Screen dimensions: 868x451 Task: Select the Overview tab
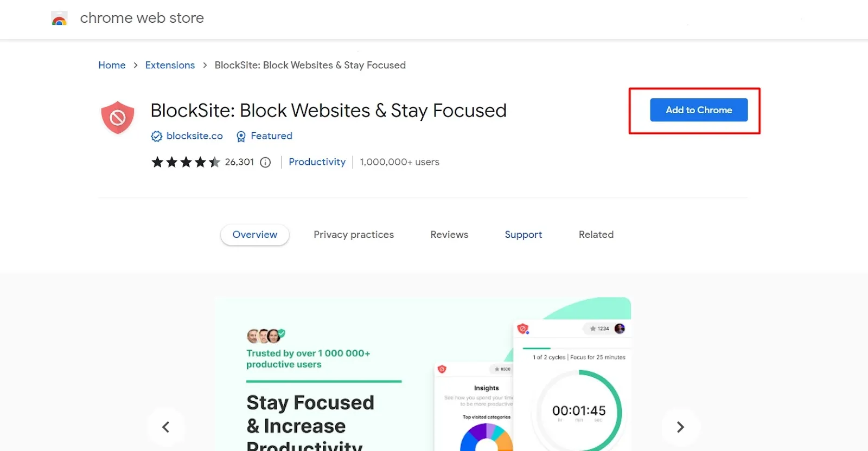pyautogui.click(x=254, y=235)
